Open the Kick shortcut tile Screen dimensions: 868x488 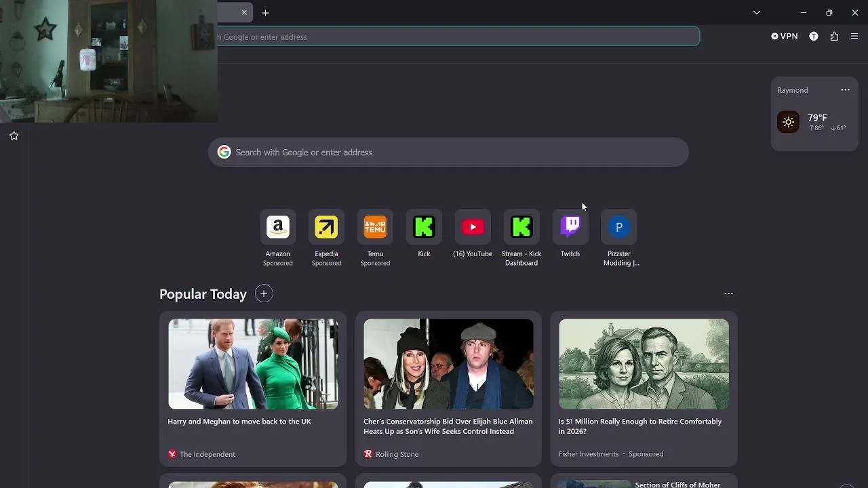(x=424, y=227)
